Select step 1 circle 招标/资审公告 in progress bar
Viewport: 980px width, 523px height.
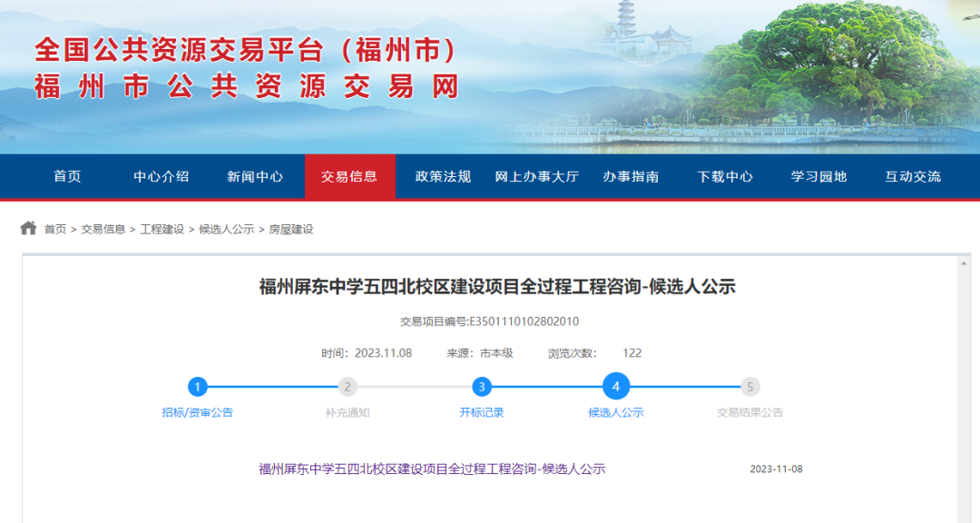click(199, 386)
